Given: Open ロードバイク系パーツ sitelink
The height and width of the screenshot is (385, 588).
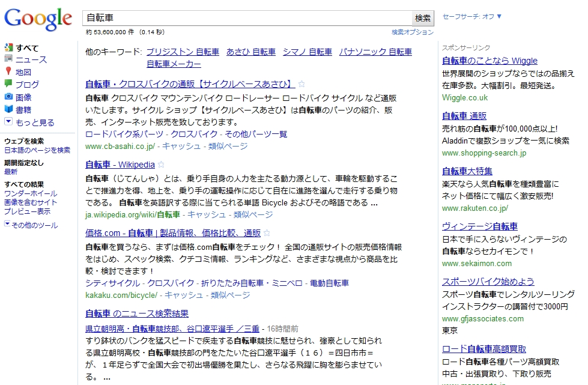Looking at the screenshot, I should tap(124, 134).
